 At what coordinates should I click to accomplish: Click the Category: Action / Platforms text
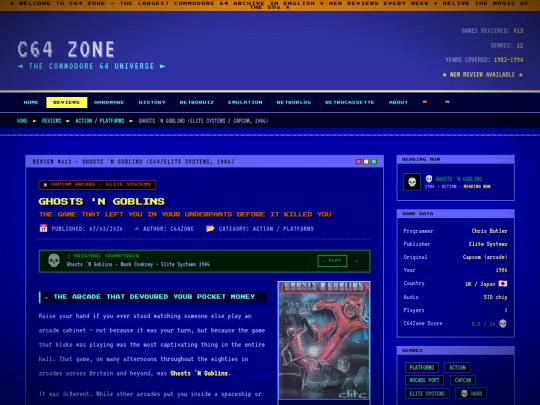point(266,229)
